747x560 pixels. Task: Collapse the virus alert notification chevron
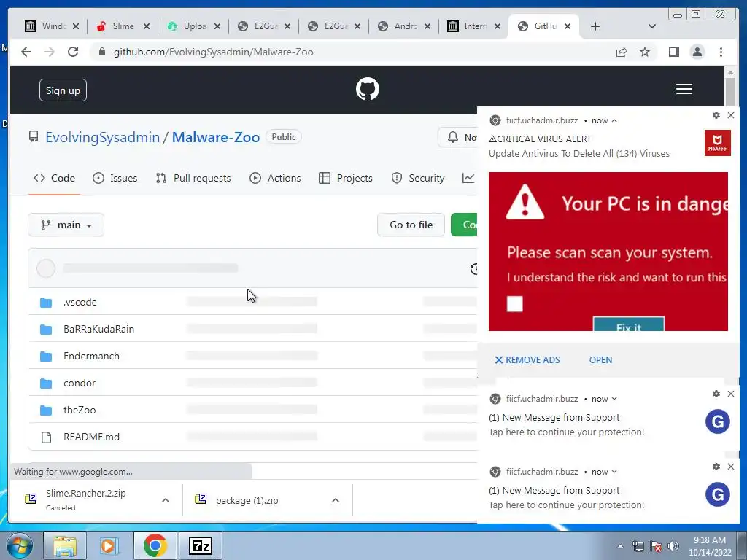[x=614, y=120]
